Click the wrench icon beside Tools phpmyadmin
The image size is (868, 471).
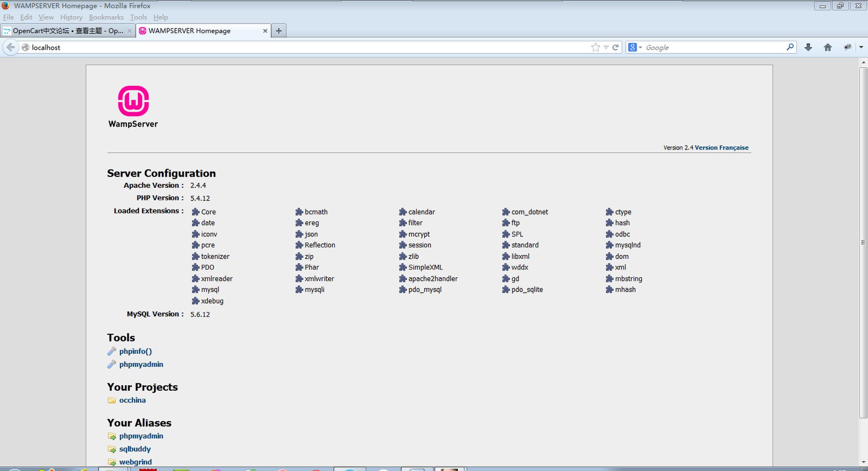(111, 364)
